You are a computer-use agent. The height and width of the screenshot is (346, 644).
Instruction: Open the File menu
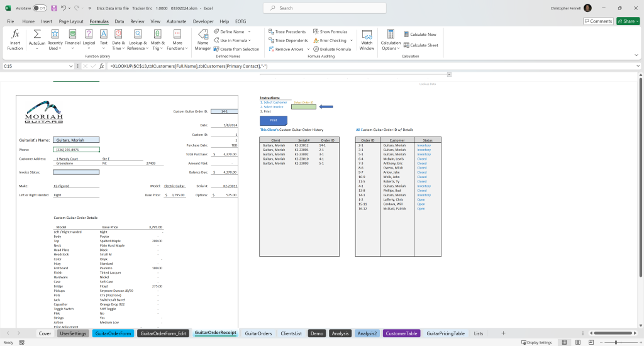click(11, 21)
